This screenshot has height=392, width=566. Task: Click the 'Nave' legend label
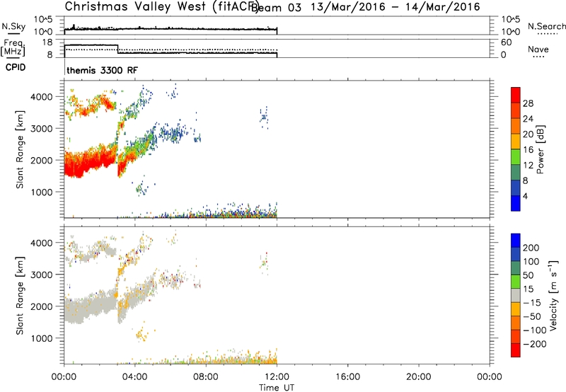tap(538, 49)
